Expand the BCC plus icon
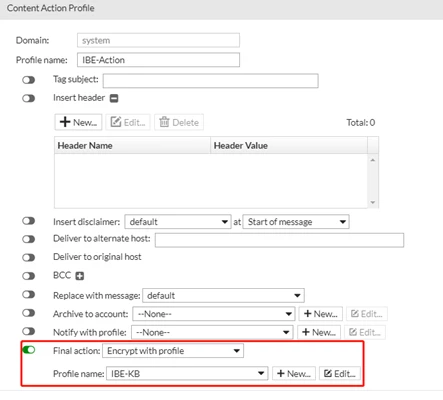 (79, 276)
